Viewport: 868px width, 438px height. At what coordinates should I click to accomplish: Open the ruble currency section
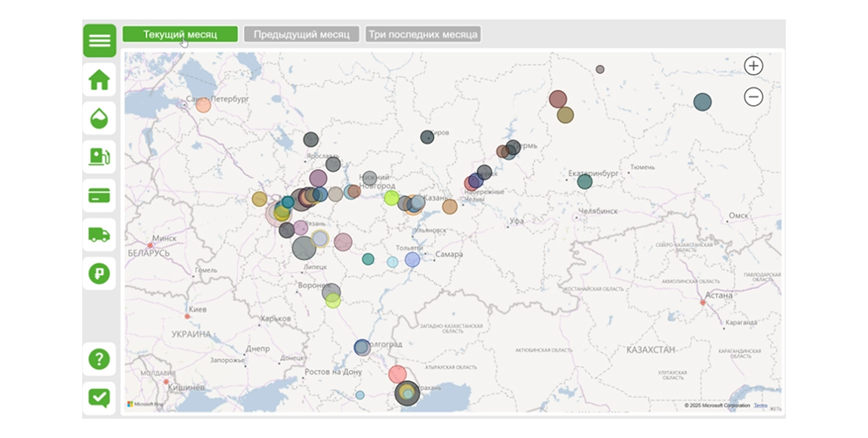(x=100, y=273)
